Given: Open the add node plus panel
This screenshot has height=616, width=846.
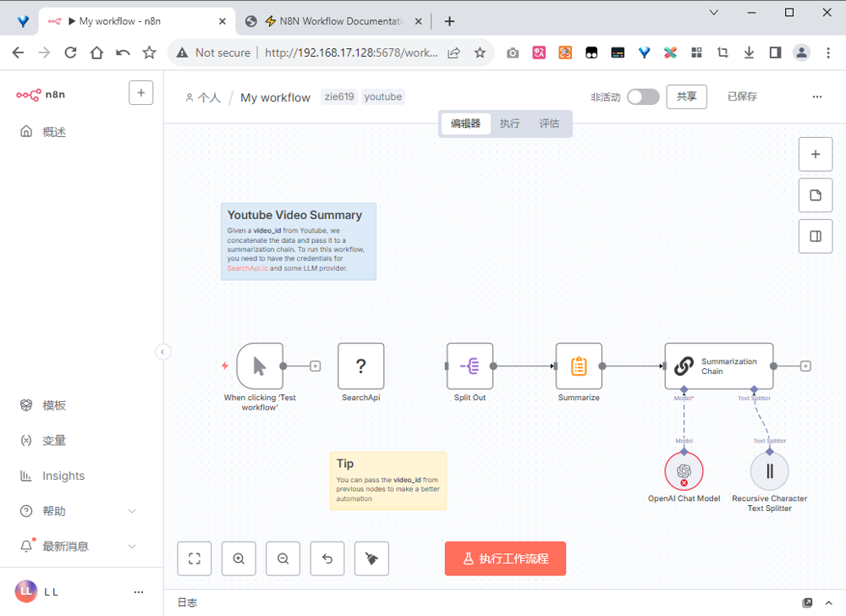Looking at the screenshot, I should pos(816,154).
